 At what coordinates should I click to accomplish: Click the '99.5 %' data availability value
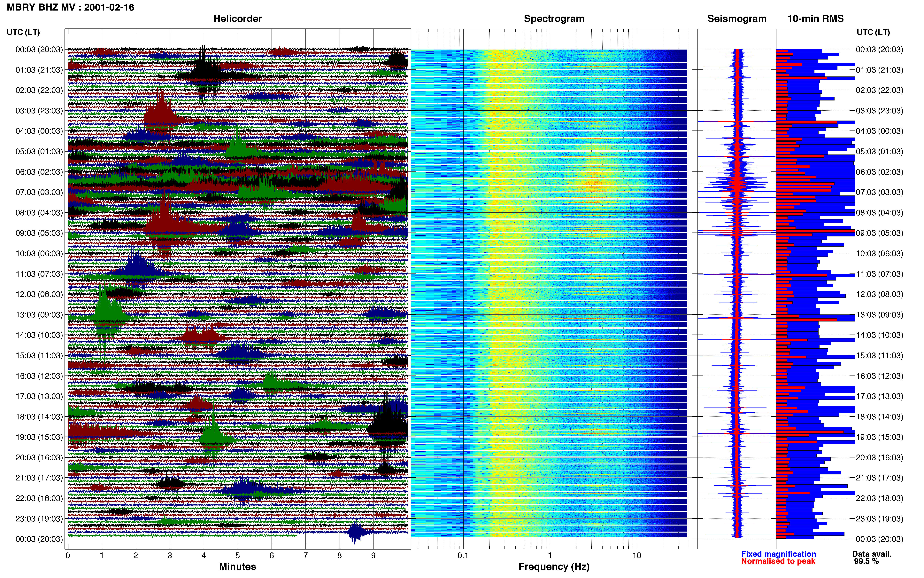click(x=866, y=561)
